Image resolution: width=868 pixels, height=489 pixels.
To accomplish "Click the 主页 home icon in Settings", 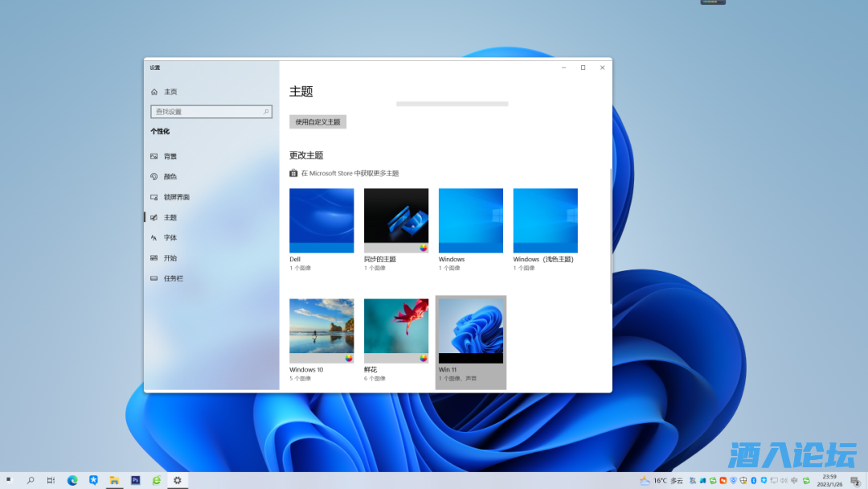I will click(x=154, y=92).
